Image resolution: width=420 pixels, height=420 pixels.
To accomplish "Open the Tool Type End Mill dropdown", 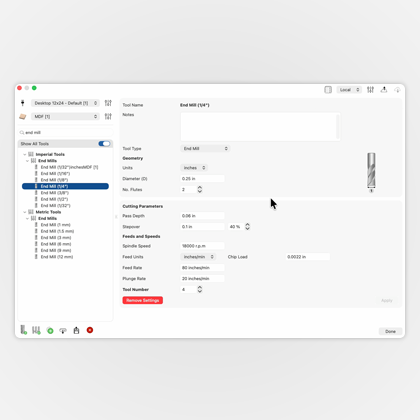I will point(205,148).
